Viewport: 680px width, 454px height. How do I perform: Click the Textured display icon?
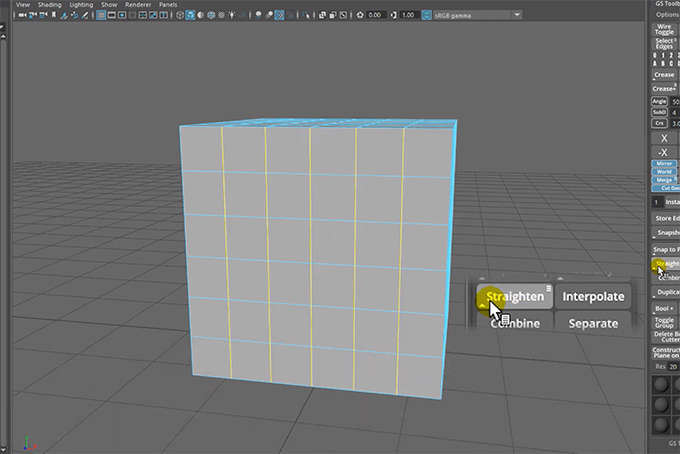221,15
